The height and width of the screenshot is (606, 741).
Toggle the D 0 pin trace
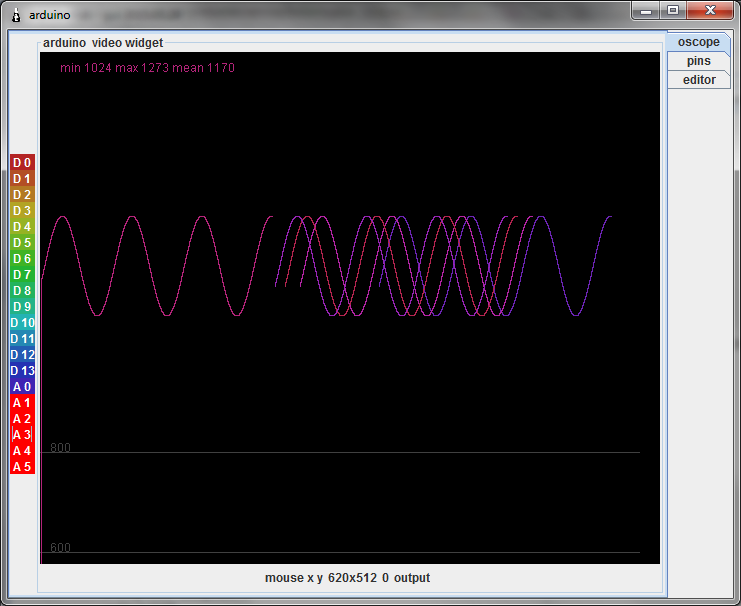[x=22, y=163]
